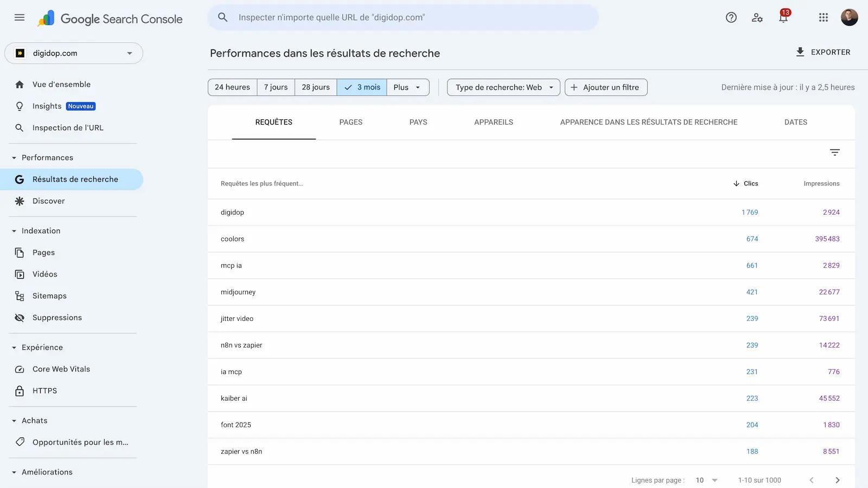Click the Pages documents icon in sidebar
This screenshot has width=868, height=488.
[x=20, y=253]
